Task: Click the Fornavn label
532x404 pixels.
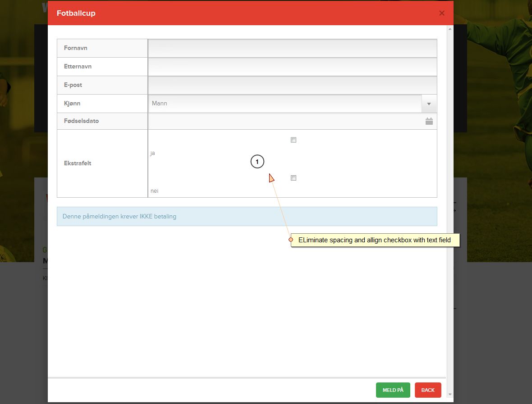Action: point(76,48)
